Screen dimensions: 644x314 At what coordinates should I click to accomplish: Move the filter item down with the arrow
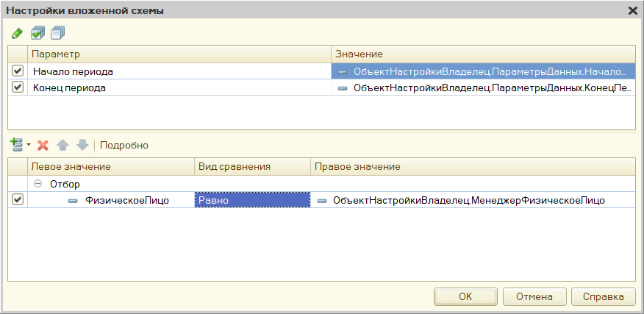tap(82, 145)
